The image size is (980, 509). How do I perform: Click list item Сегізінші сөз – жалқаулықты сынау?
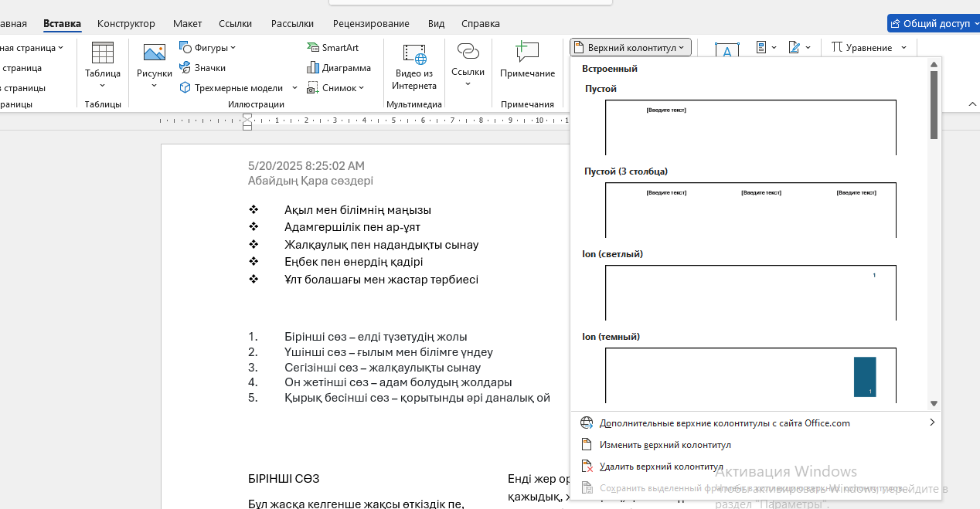[383, 368]
